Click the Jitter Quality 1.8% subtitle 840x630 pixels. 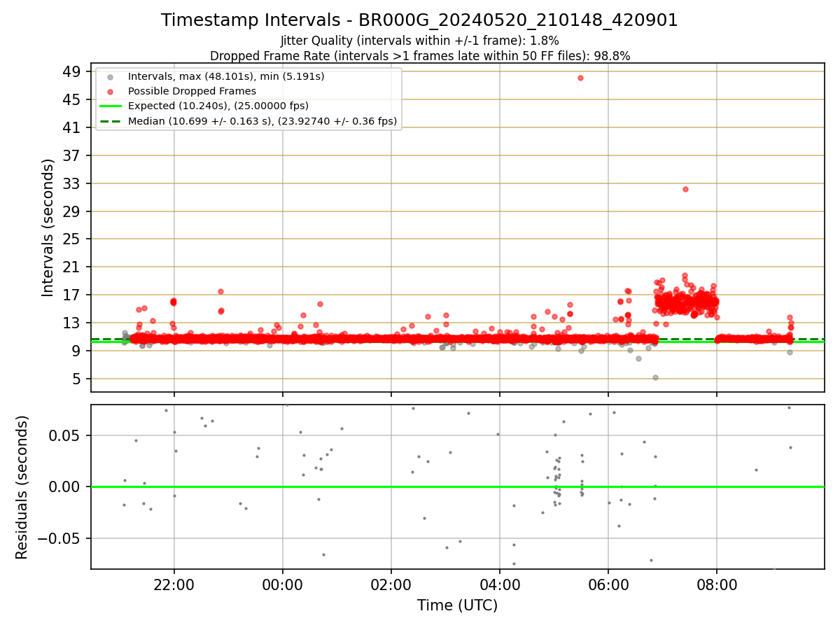click(419, 41)
